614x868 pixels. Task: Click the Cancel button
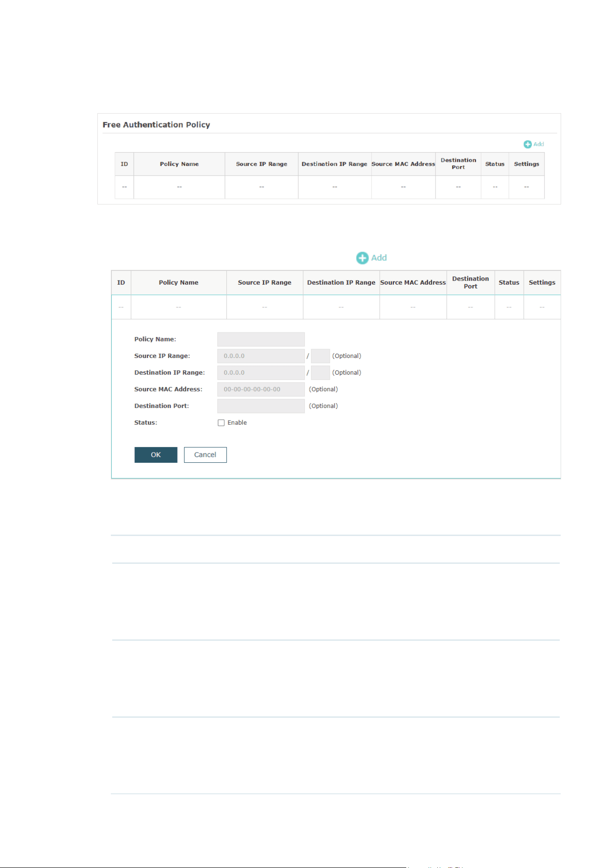(x=205, y=454)
